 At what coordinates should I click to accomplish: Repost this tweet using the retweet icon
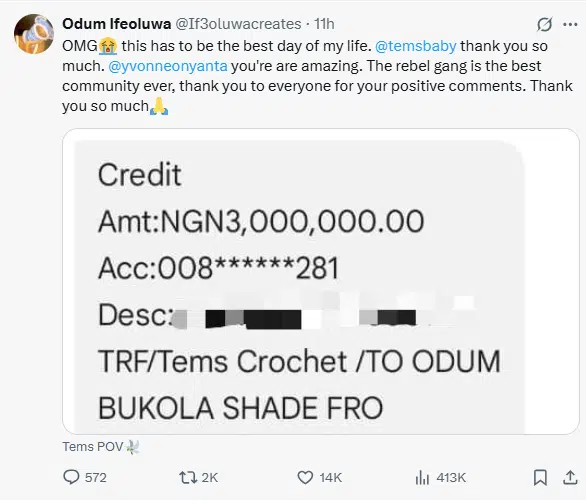(188, 477)
